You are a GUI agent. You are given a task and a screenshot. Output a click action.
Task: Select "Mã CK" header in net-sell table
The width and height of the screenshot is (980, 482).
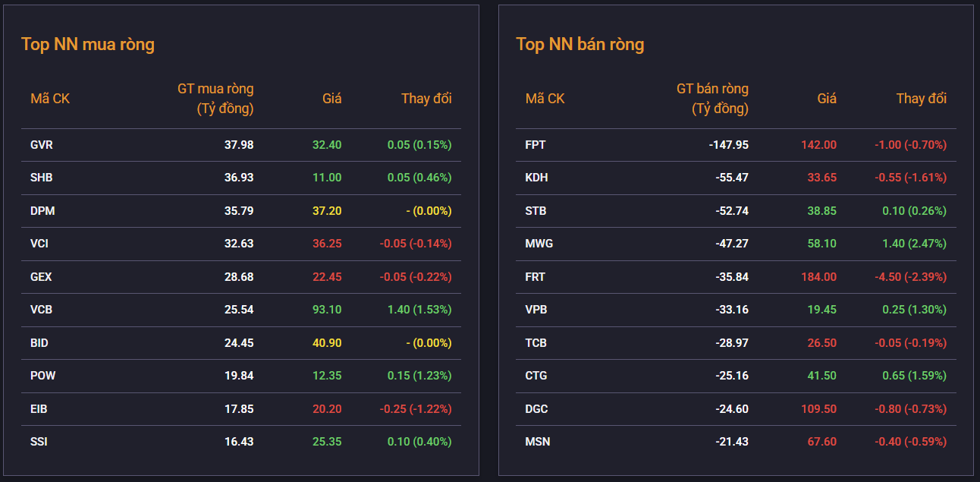[x=545, y=99]
